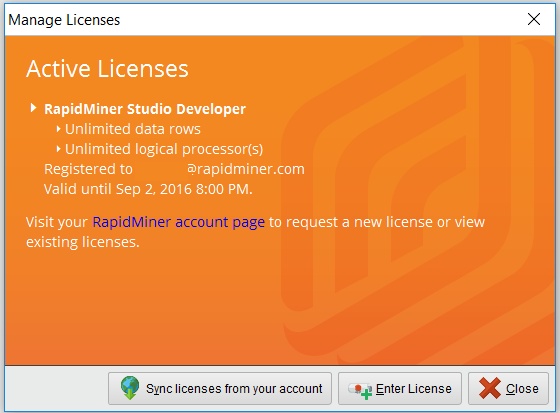
Task: Click the Close button label
Action: 522,389
